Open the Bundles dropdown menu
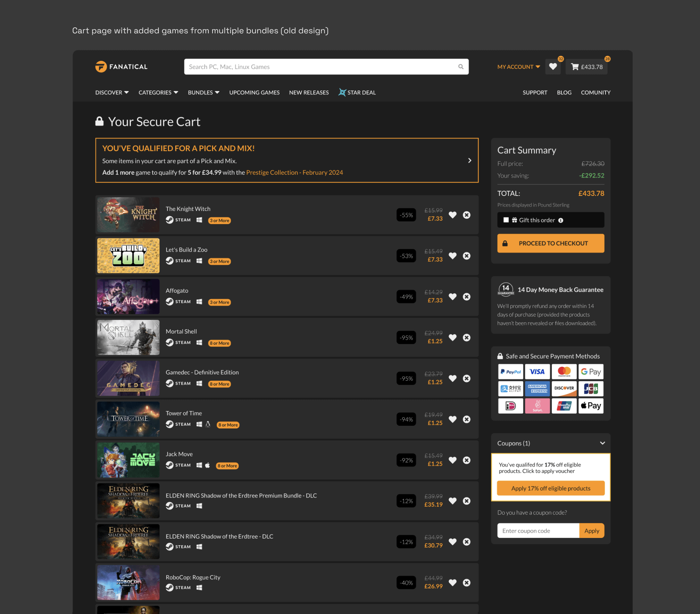 coord(203,92)
